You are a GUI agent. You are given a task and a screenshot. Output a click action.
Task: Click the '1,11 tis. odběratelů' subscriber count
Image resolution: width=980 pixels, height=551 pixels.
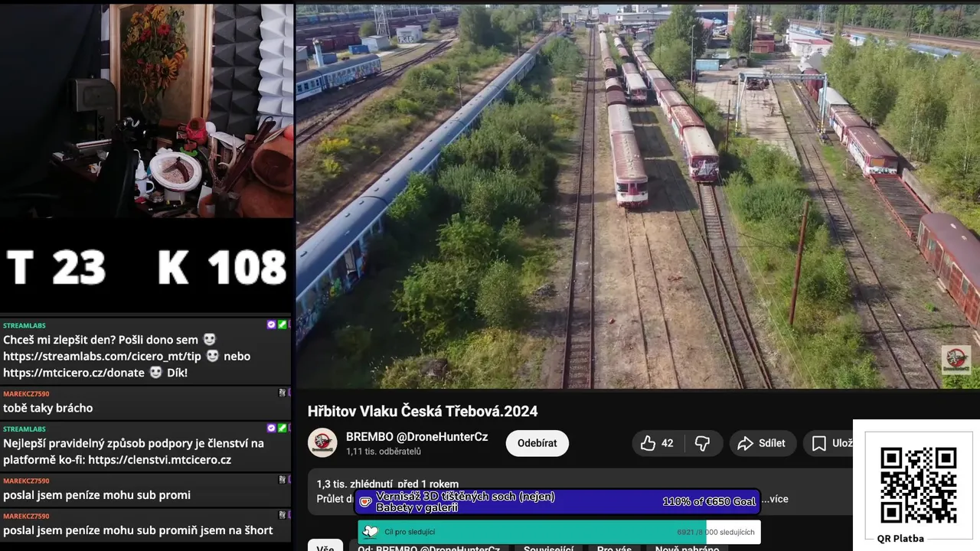(384, 452)
